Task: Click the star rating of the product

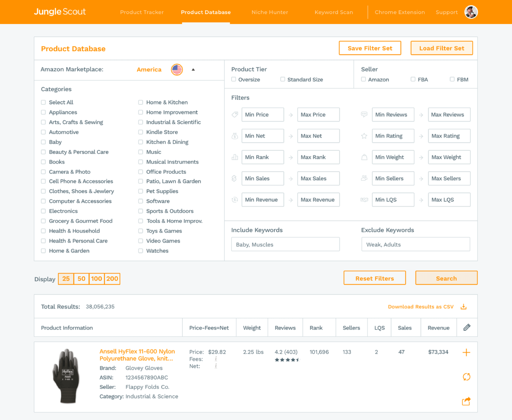Action: coord(287,360)
